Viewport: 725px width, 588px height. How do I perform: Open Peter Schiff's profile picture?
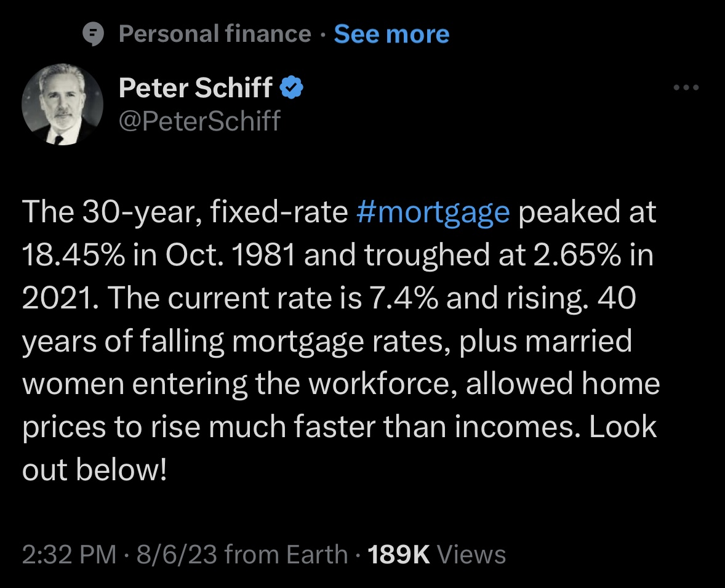click(x=62, y=105)
